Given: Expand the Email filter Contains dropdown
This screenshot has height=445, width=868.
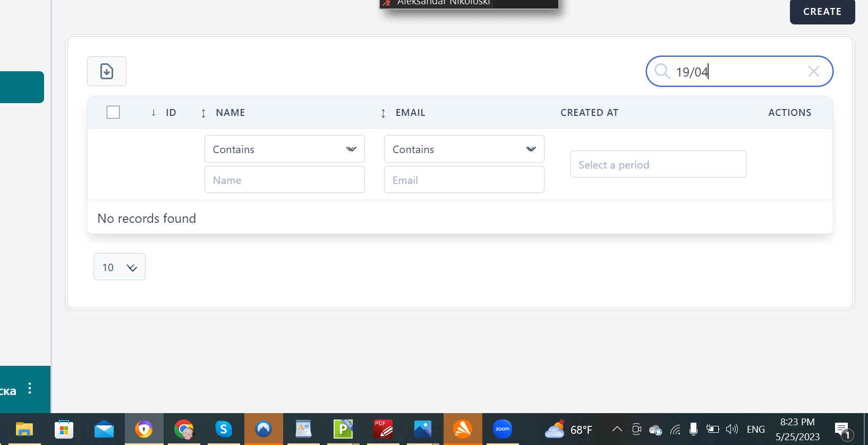Looking at the screenshot, I should pos(464,149).
